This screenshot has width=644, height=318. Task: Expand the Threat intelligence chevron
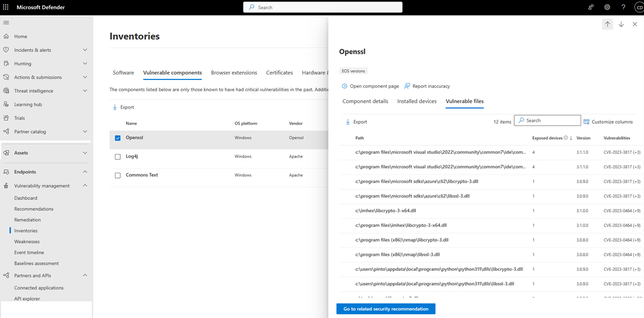[85, 91]
